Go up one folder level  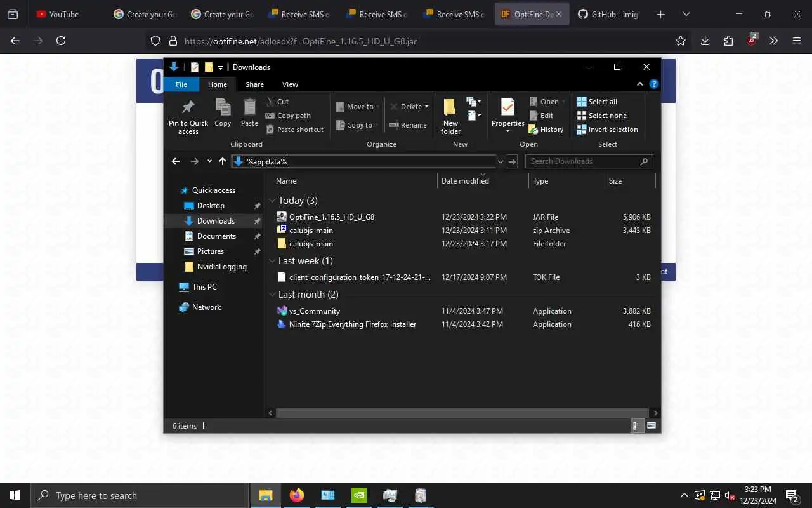click(223, 161)
